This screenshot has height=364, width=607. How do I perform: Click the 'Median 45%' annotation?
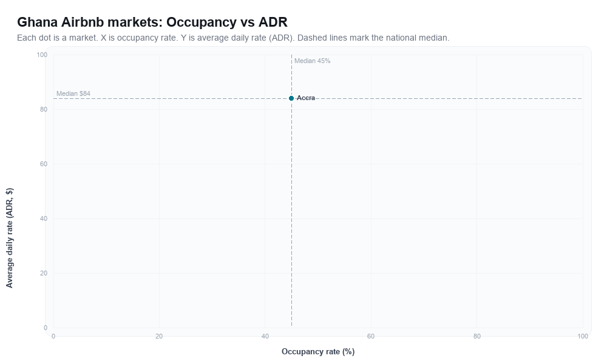(x=313, y=61)
